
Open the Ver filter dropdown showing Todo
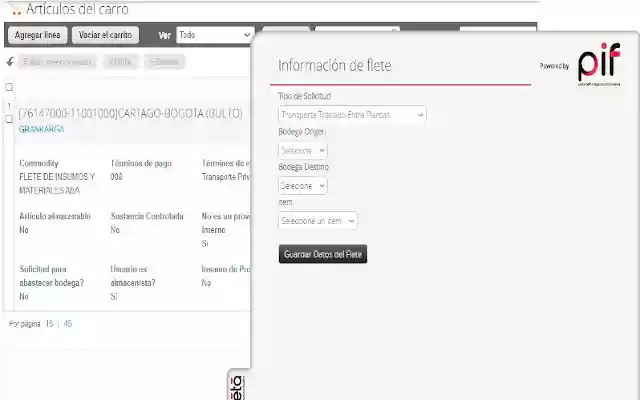216,35
